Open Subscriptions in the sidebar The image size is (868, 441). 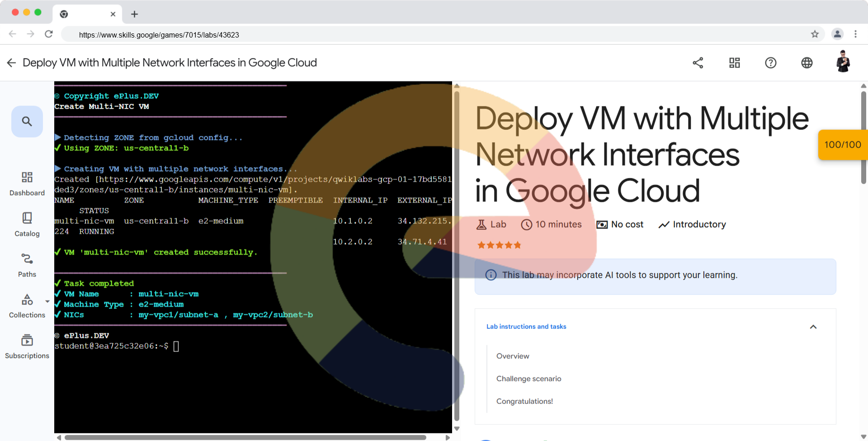(27, 346)
